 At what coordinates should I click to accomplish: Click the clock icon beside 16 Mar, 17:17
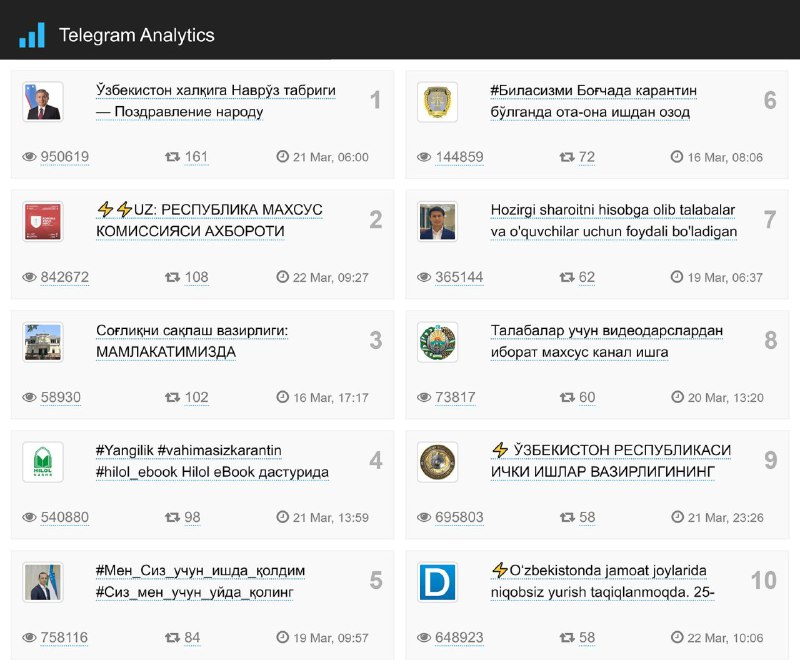(x=283, y=396)
